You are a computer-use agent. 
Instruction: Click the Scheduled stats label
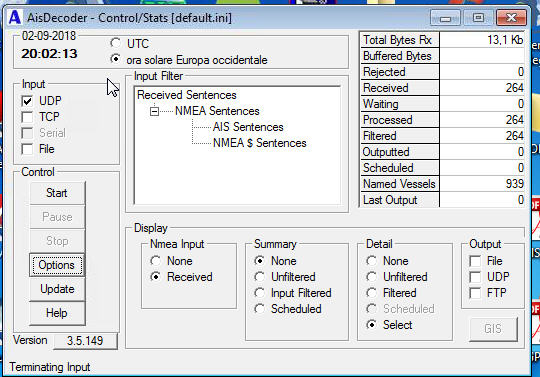click(x=400, y=168)
